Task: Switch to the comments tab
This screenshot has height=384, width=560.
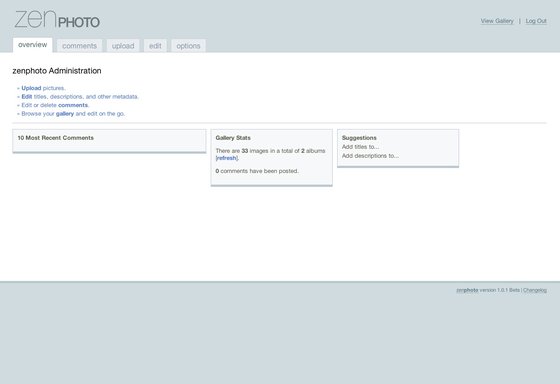Action: coord(79,46)
